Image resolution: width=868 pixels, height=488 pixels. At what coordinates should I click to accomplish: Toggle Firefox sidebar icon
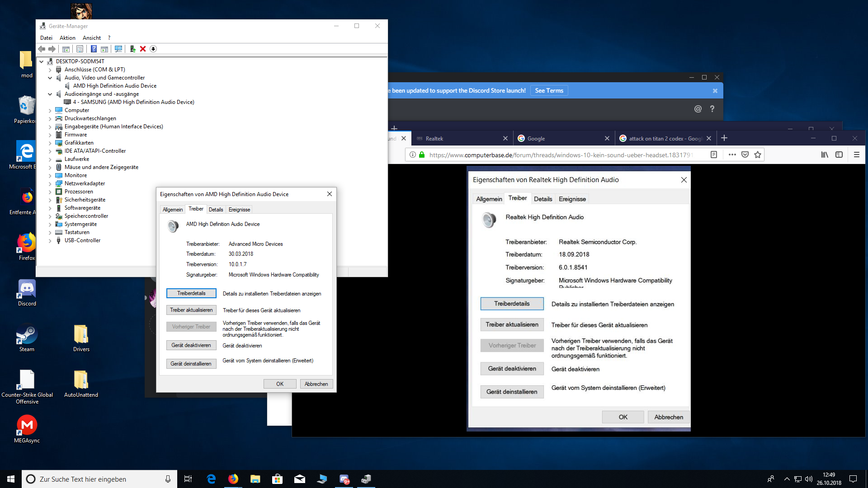click(839, 155)
